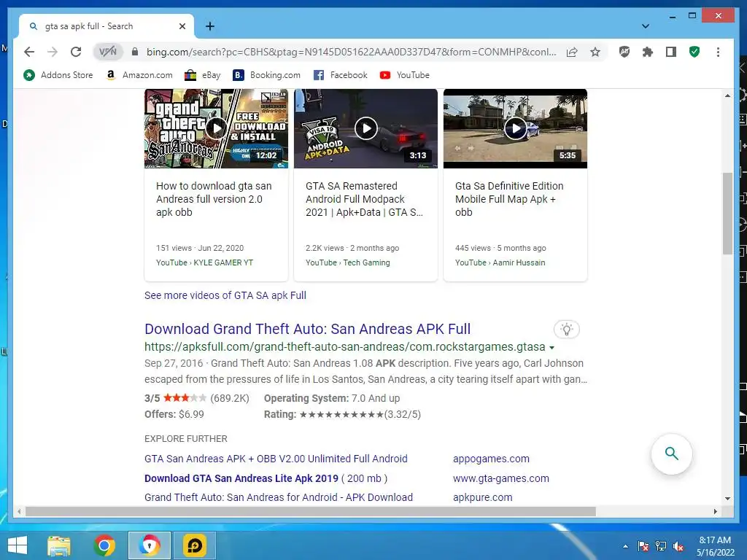Image resolution: width=747 pixels, height=560 pixels.
Task: Go back to the previous page
Action: click(x=29, y=52)
